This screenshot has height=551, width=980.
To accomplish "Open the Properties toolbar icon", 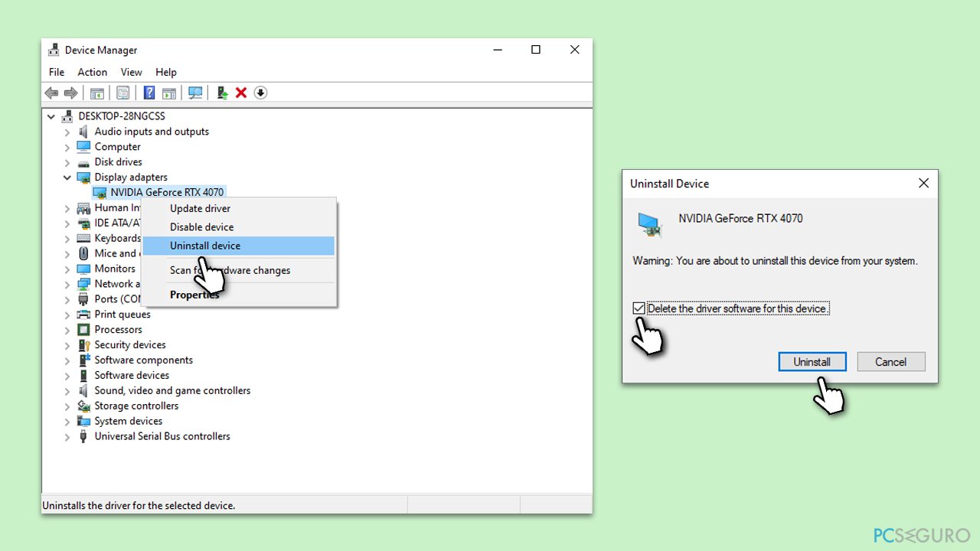I will [x=122, y=93].
